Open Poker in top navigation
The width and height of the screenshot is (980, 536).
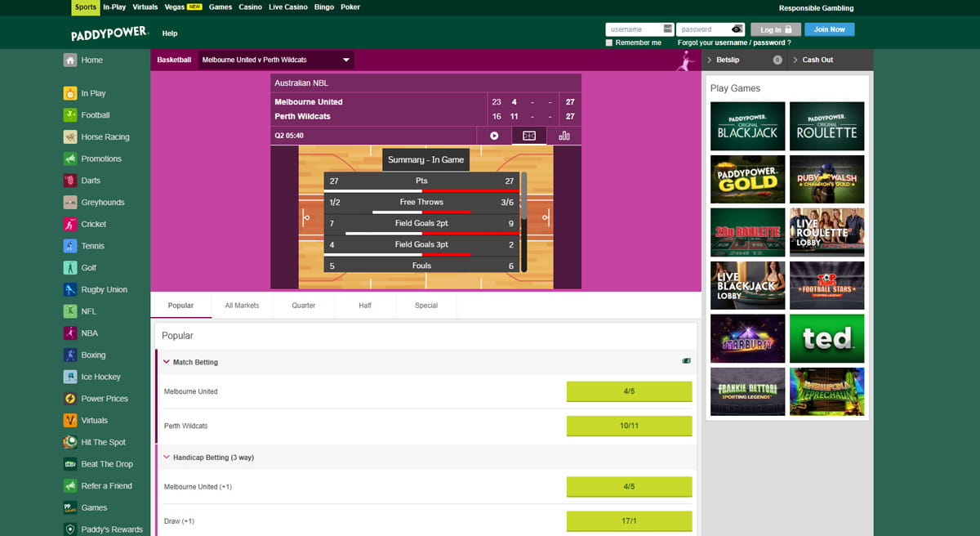pyautogui.click(x=350, y=7)
